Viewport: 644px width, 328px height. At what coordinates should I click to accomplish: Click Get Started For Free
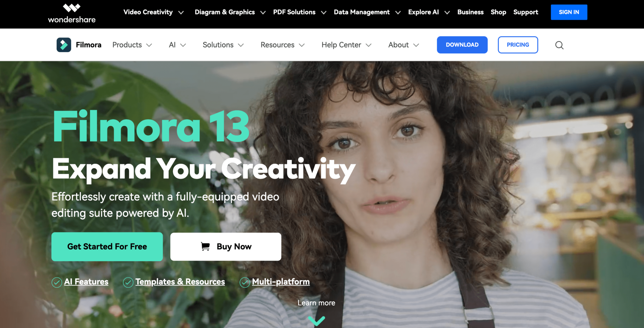click(107, 247)
